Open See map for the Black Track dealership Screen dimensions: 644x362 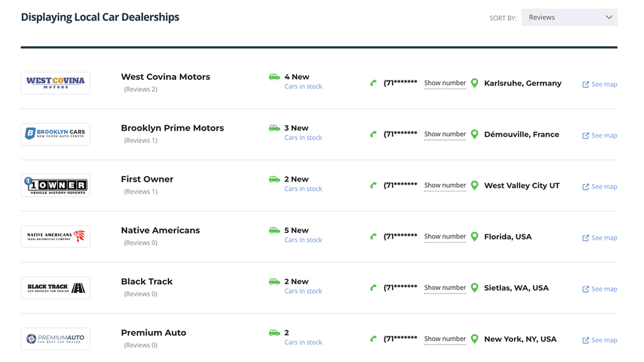[x=604, y=289]
